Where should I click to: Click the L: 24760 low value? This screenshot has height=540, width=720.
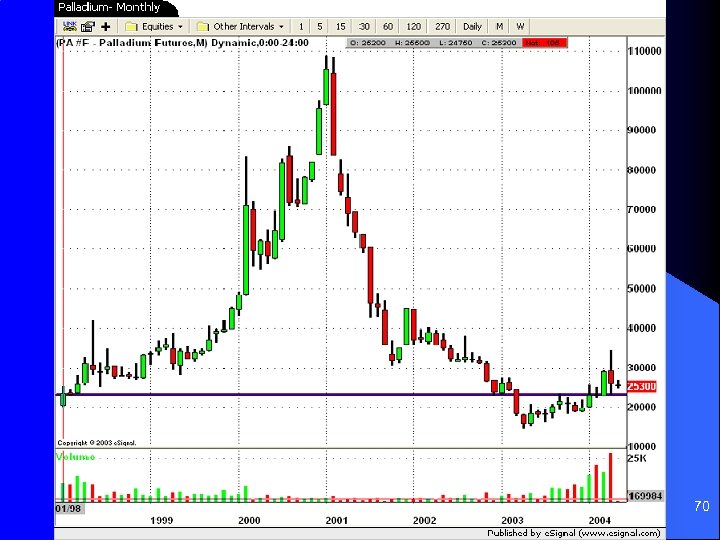[456, 43]
